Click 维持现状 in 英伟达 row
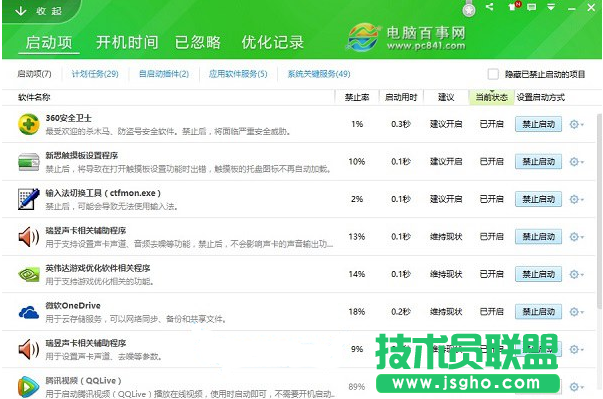The image size is (603, 399). (x=446, y=274)
